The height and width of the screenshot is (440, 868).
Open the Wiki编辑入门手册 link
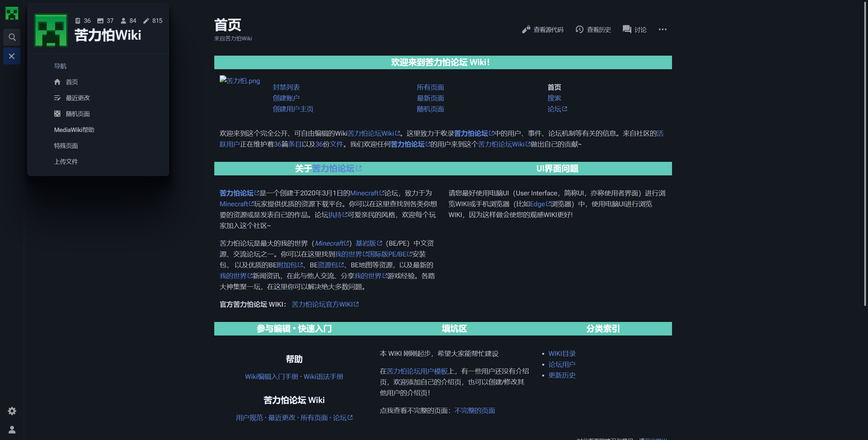(272, 377)
